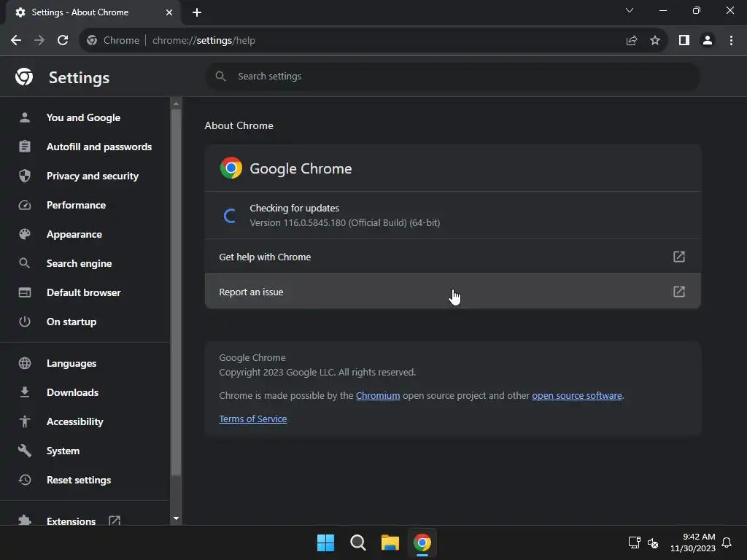
Task: Open the You and Google section
Action: point(85,117)
